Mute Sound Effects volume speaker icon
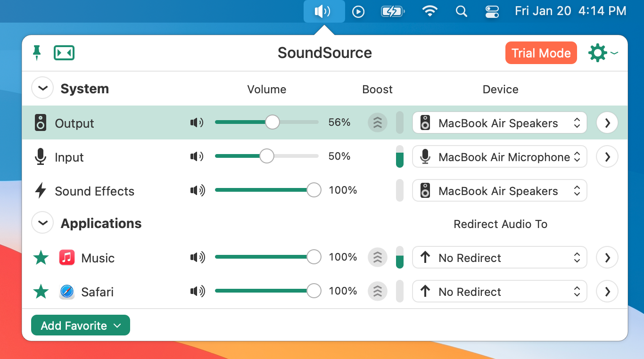 [x=198, y=190]
